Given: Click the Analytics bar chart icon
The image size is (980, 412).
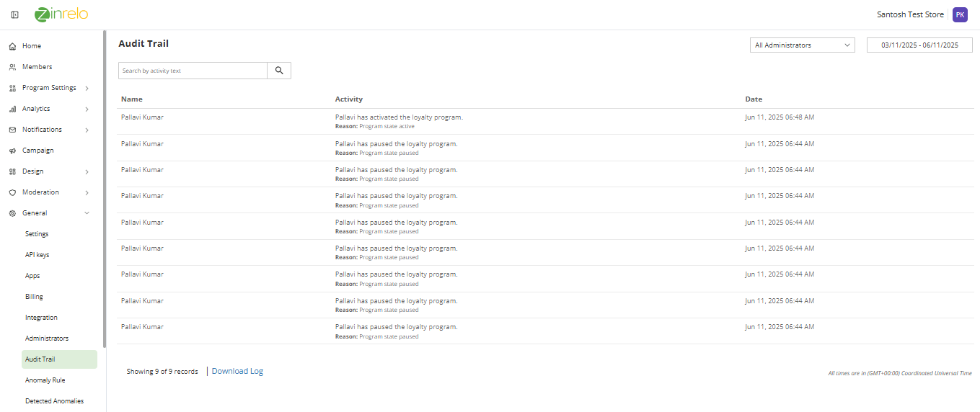Looking at the screenshot, I should [12, 109].
